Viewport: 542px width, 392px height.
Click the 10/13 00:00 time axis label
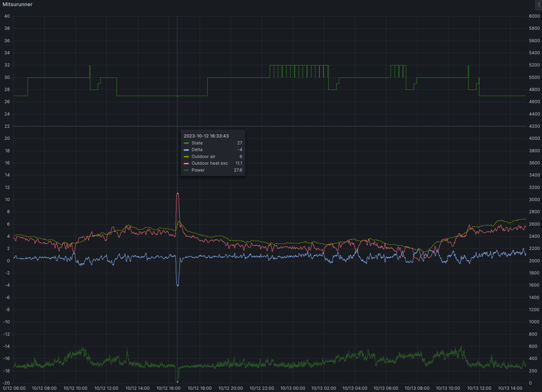point(293,388)
